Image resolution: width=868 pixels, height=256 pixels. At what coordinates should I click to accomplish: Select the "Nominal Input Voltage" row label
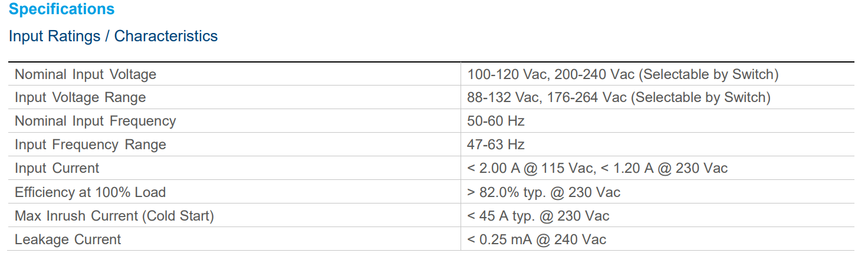point(86,74)
